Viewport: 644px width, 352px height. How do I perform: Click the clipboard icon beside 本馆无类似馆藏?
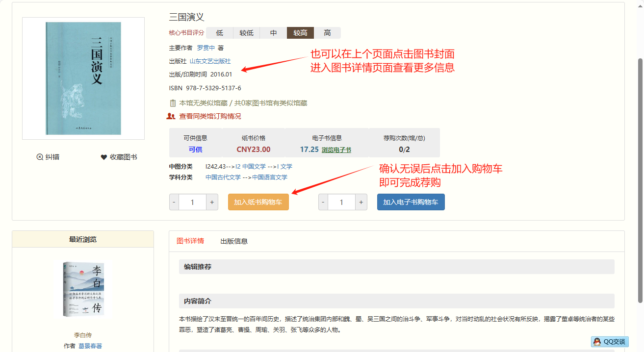click(173, 103)
